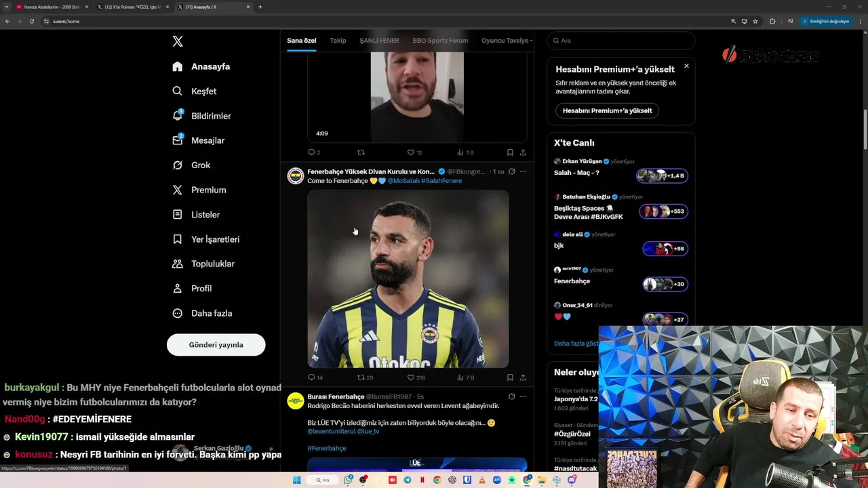Like the Salah post with 216 likes
Image resolution: width=868 pixels, height=488 pixels.
click(416, 378)
